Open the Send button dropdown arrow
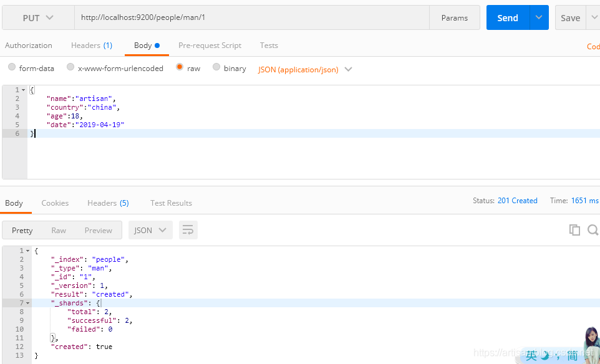 [539, 17]
